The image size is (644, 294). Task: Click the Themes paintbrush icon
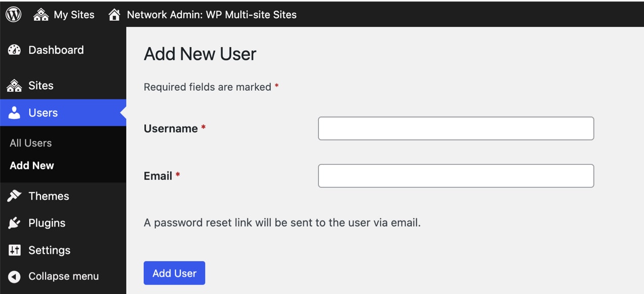[14, 196]
